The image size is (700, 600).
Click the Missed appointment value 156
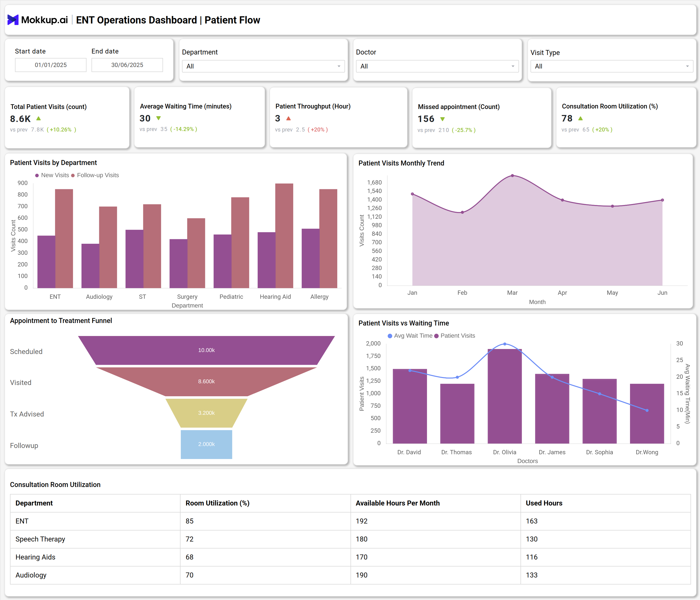(x=426, y=119)
